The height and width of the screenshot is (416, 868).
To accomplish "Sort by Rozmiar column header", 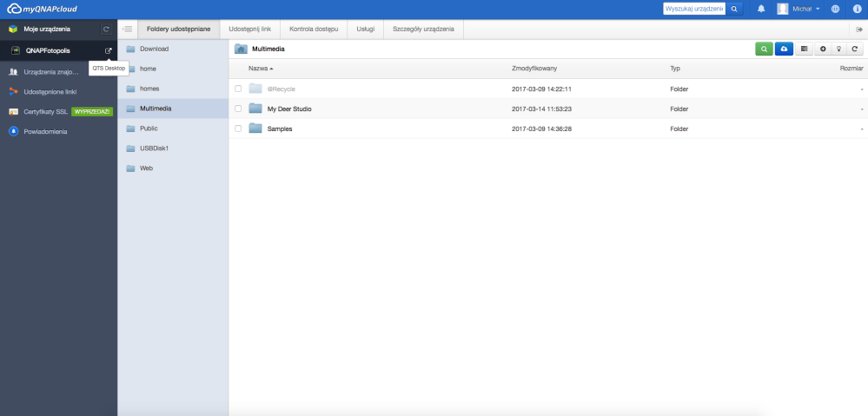I will (x=851, y=68).
